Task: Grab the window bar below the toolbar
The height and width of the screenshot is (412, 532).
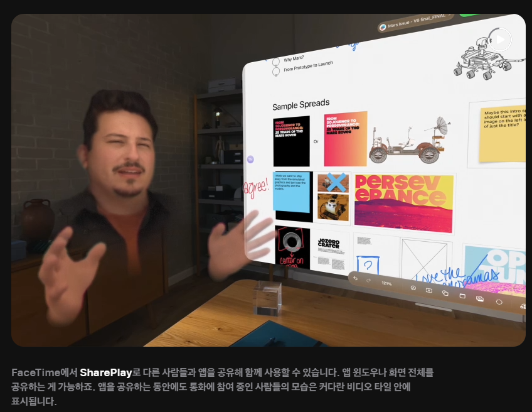Action: point(434,306)
